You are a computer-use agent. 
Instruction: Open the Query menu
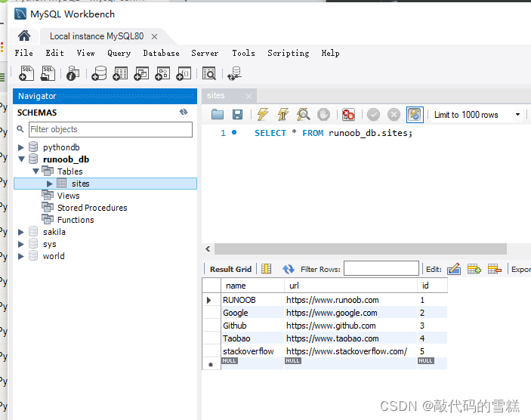coord(119,53)
